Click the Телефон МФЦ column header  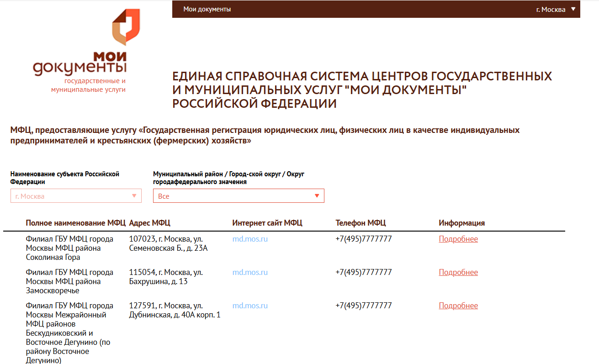pyautogui.click(x=360, y=223)
